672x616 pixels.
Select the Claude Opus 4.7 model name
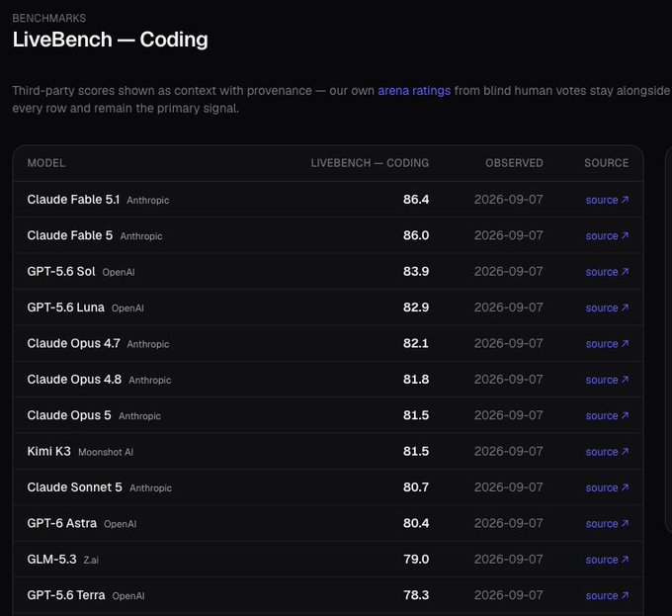73,343
